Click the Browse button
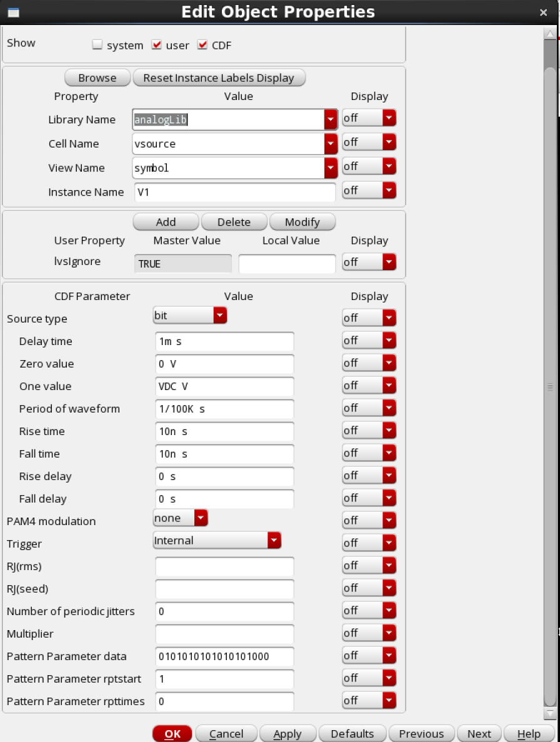 [x=97, y=78]
